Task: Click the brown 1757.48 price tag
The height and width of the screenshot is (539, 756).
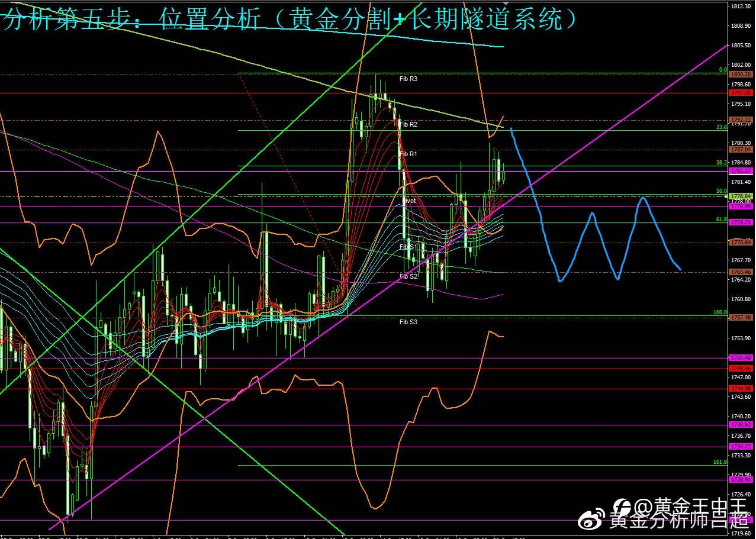Action: (741, 318)
